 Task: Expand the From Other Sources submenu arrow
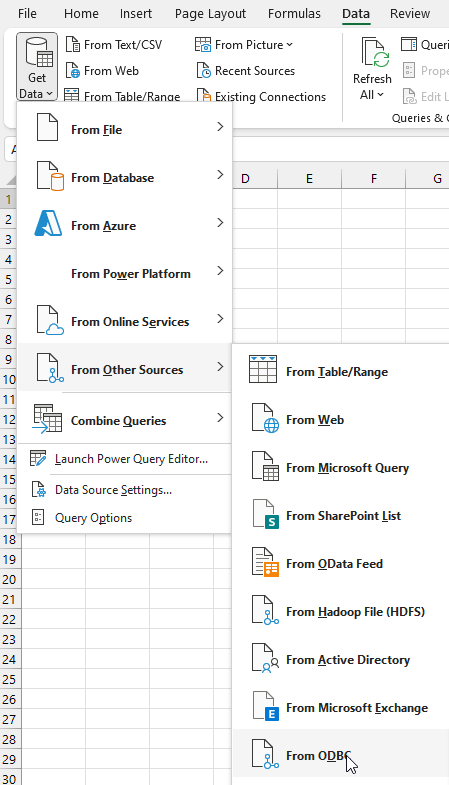(220, 367)
